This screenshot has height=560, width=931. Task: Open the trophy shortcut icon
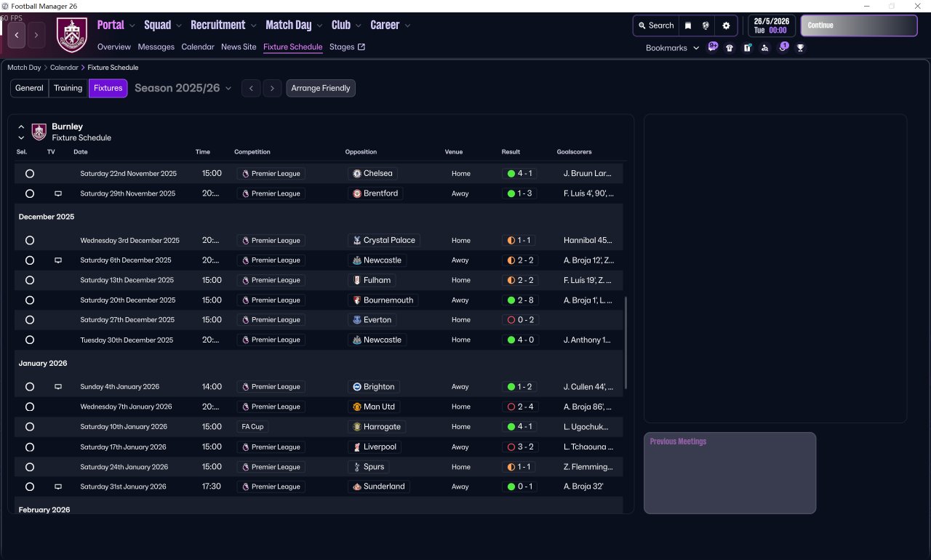800,48
